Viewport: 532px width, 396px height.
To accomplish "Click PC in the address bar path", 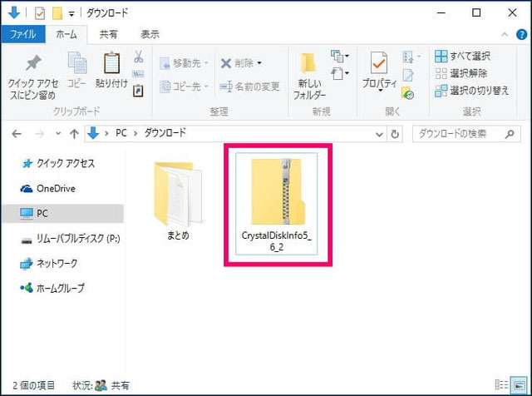I will point(121,133).
